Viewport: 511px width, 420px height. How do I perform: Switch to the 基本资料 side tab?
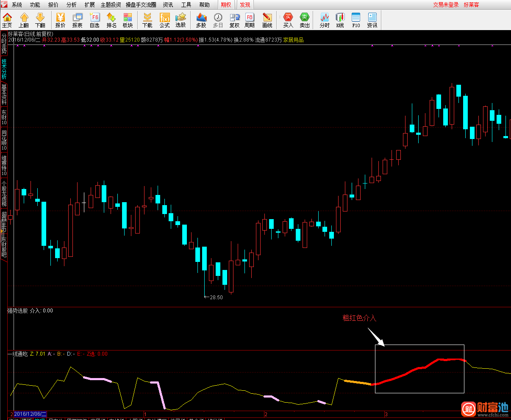(4, 95)
